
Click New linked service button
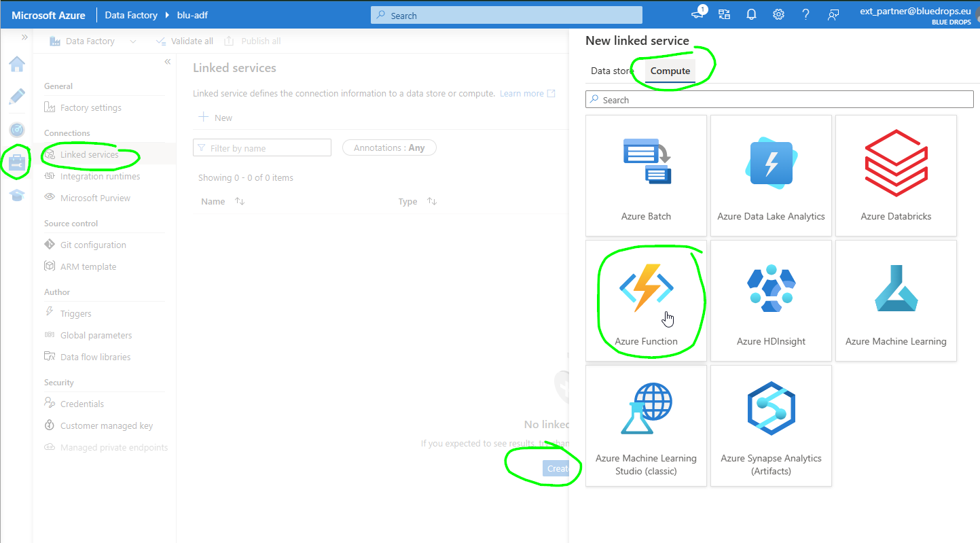[215, 118]
